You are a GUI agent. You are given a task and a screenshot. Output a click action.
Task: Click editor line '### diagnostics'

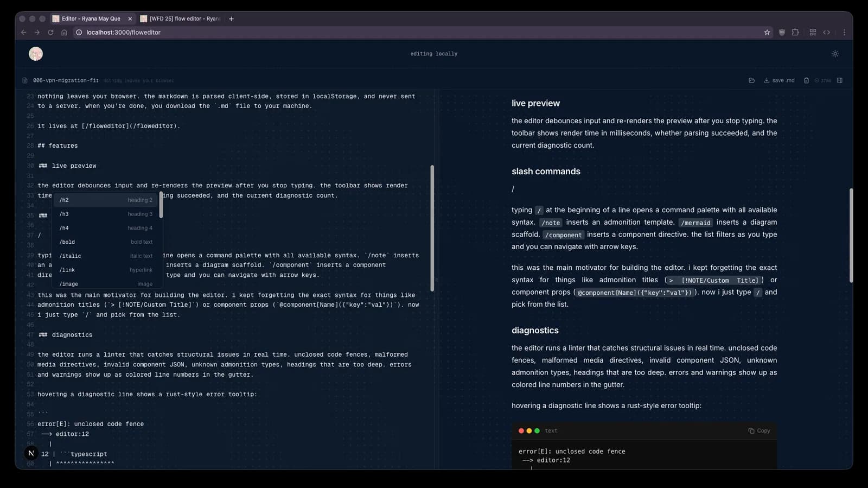coord(65,334)
